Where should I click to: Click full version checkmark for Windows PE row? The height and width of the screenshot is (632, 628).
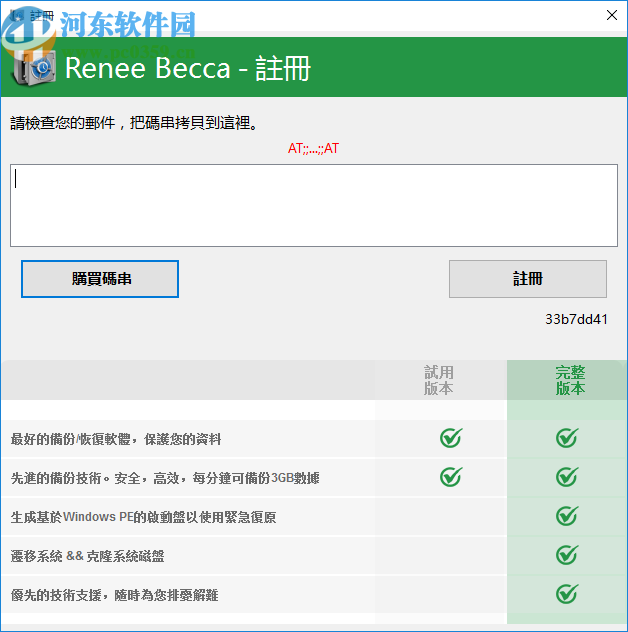[567, 516]
